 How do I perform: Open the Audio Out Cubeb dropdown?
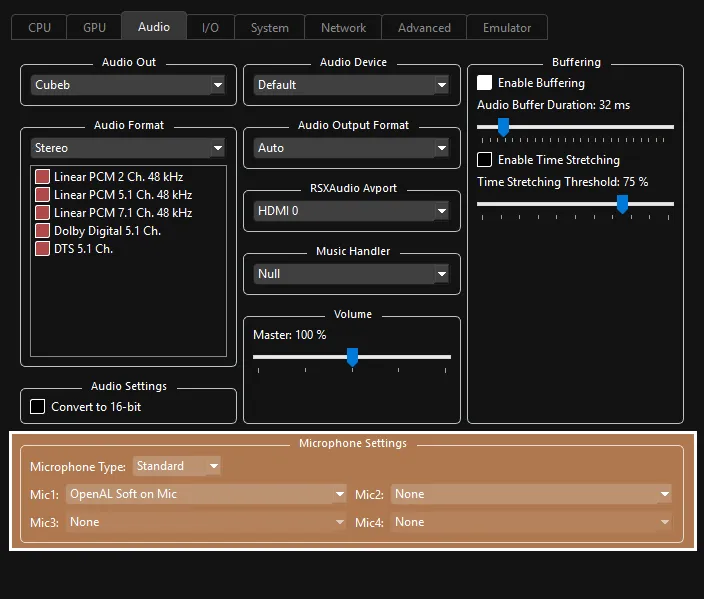pos(128,85)
